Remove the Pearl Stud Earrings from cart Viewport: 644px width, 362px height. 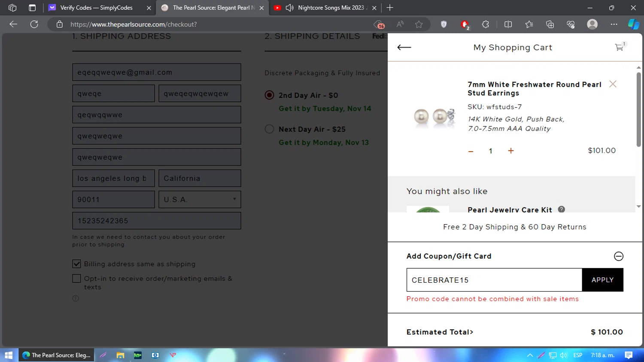point(613,84)
